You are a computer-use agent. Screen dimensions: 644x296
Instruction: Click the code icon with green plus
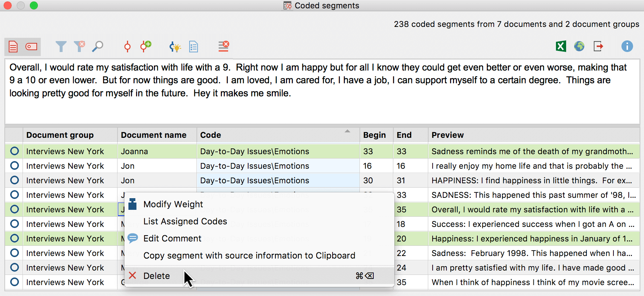point(146,46)
